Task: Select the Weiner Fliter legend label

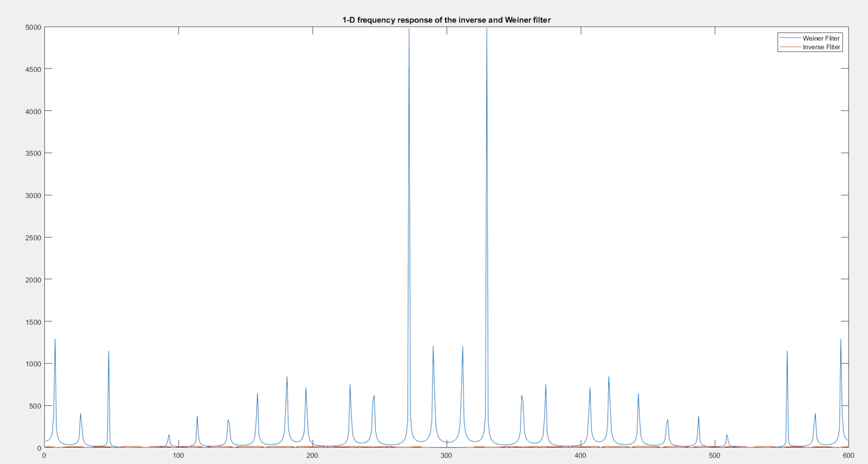Action: (x=821, y=38)
